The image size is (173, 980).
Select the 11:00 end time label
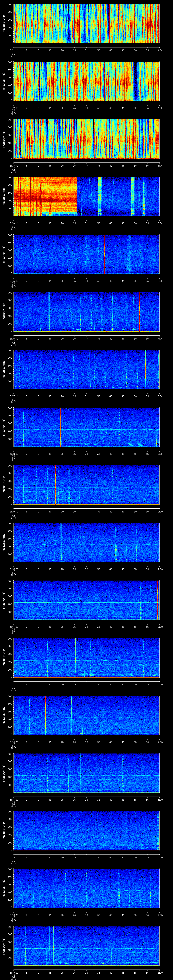[160, 569]
